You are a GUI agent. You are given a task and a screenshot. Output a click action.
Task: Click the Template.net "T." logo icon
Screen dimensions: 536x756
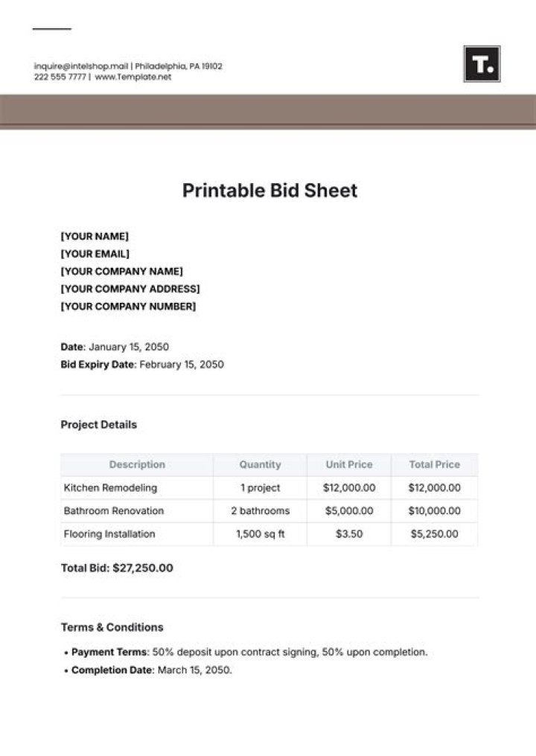[x=482, y=64]
